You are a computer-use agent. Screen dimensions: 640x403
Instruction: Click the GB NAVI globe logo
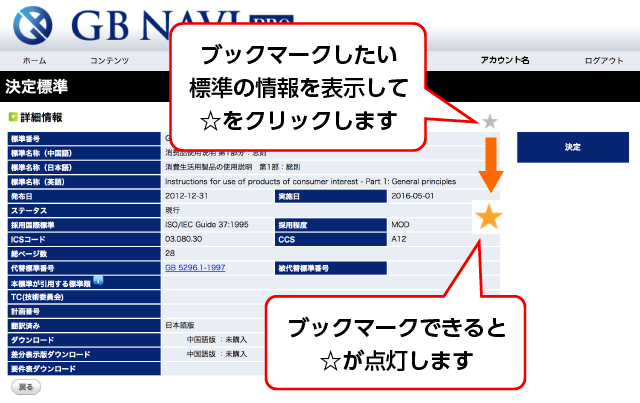[x=33, y=25]
